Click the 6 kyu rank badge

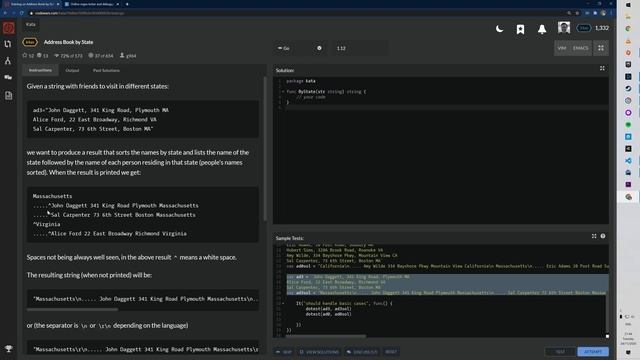point(30,42)
